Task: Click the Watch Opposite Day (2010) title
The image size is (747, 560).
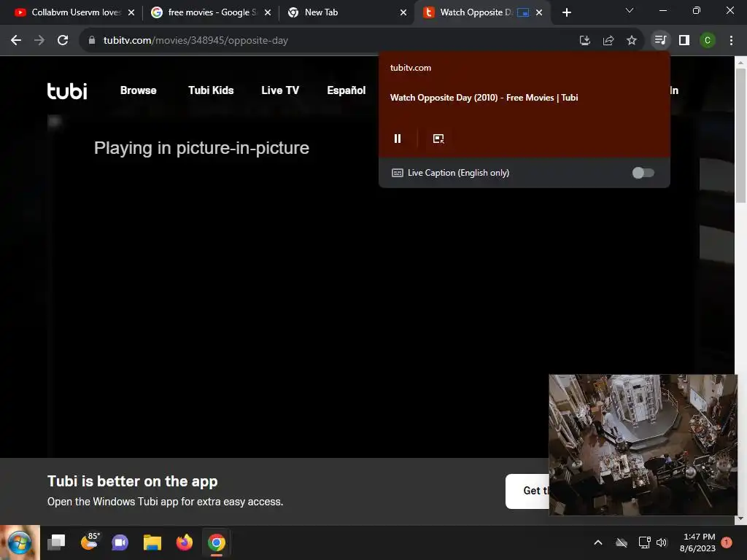Action: (x=484, y=98)
